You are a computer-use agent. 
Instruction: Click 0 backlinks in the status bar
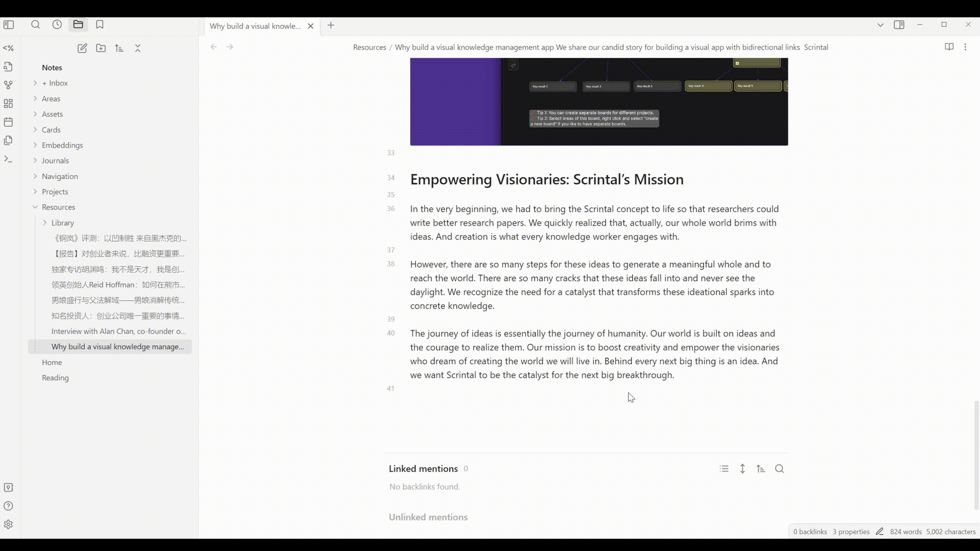point(810,532)
